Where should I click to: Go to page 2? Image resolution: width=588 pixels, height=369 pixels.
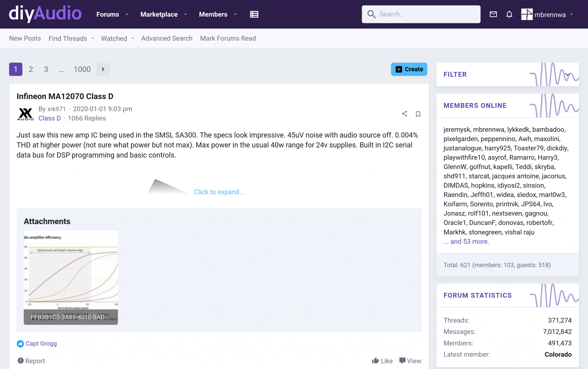[31, 69]
